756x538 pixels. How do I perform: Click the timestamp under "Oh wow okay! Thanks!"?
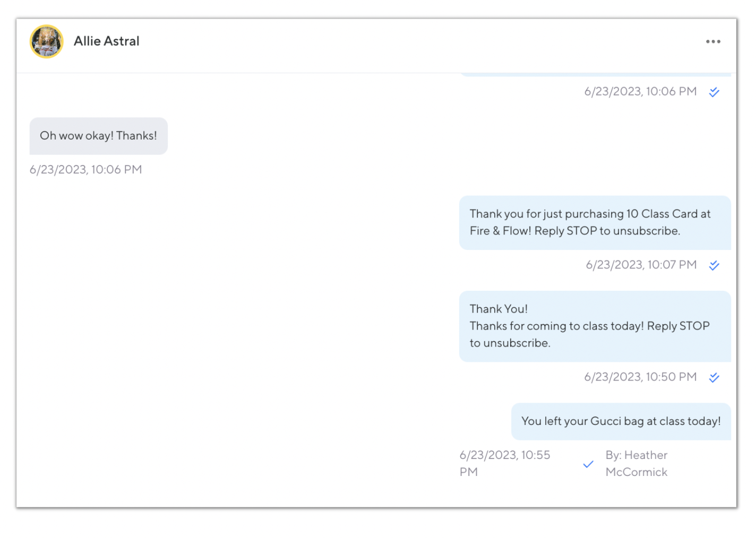click(85, 170)
